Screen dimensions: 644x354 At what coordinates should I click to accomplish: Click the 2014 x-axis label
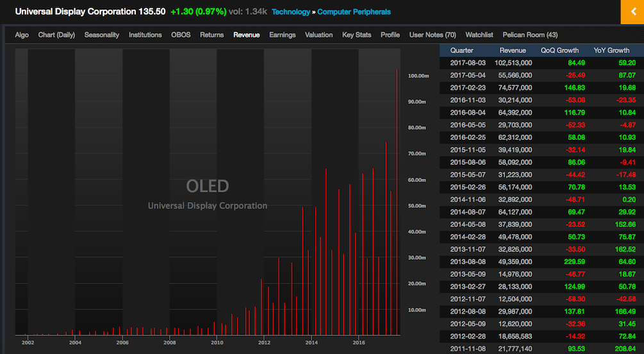coord(311,342)
